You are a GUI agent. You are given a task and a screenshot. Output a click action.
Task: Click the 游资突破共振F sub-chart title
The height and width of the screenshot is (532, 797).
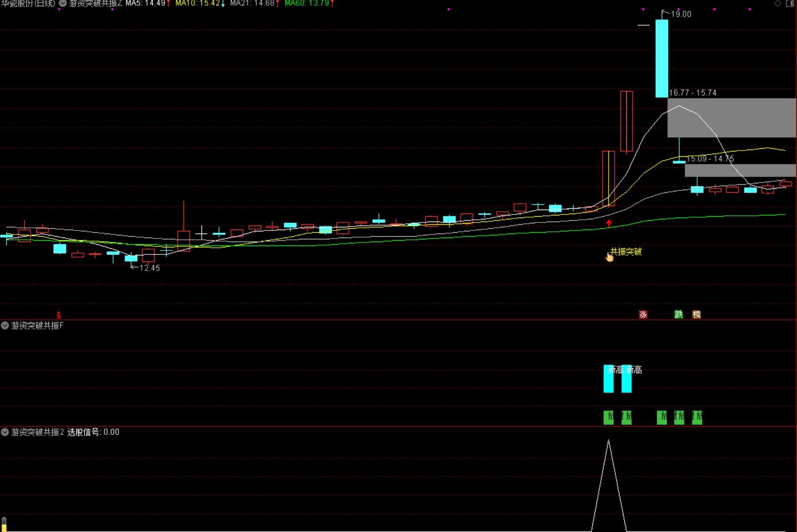37,326
